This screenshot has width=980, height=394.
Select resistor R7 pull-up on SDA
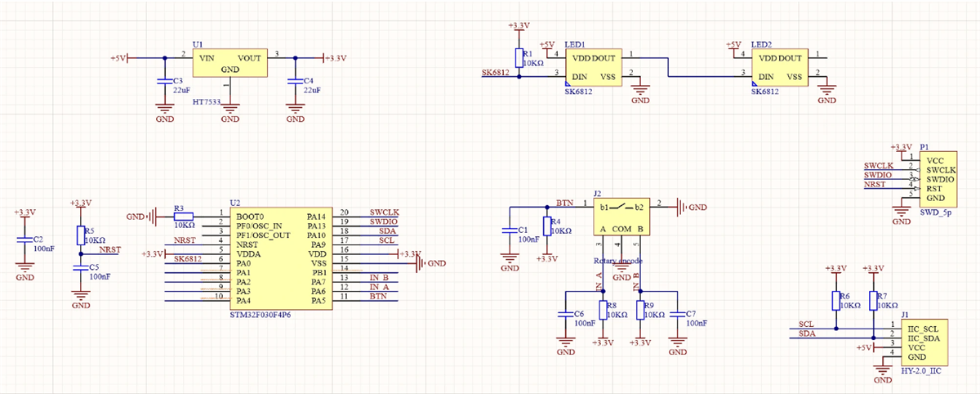tap(873, 300)
